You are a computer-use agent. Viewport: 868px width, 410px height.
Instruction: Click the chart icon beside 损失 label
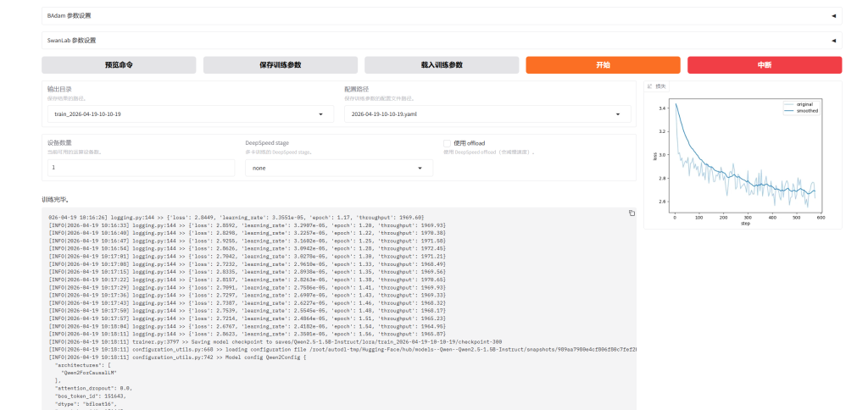coord(650,86)
